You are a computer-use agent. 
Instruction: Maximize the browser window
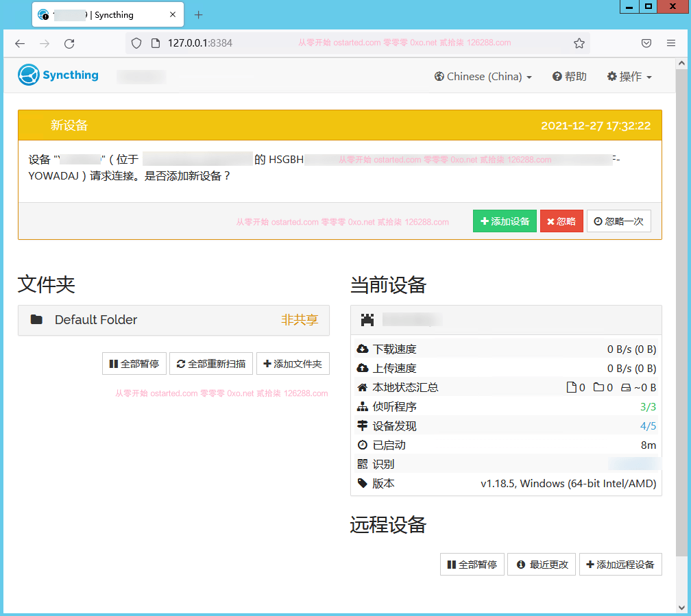648,7
